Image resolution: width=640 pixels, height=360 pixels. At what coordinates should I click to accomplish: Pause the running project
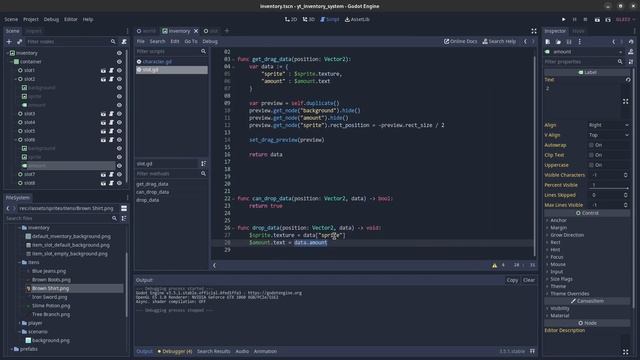coord(575,19)
